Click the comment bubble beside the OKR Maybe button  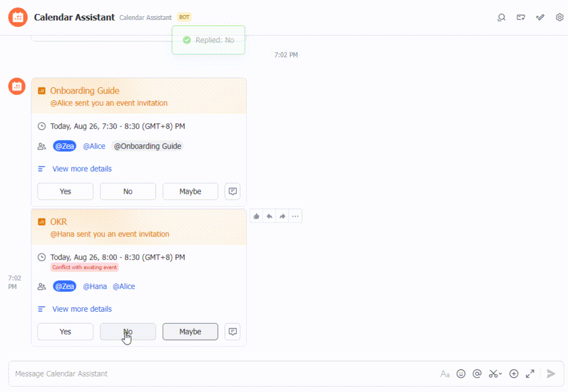point(232,331)
